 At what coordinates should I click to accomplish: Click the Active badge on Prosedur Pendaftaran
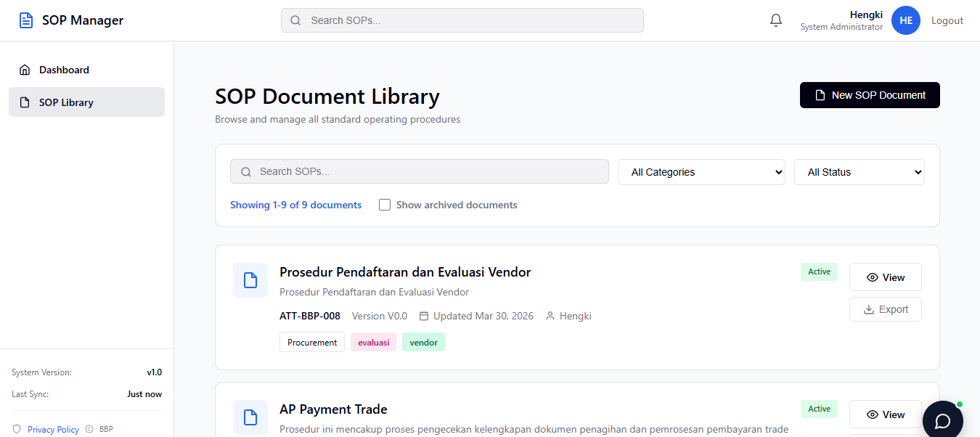click(819, 271)
